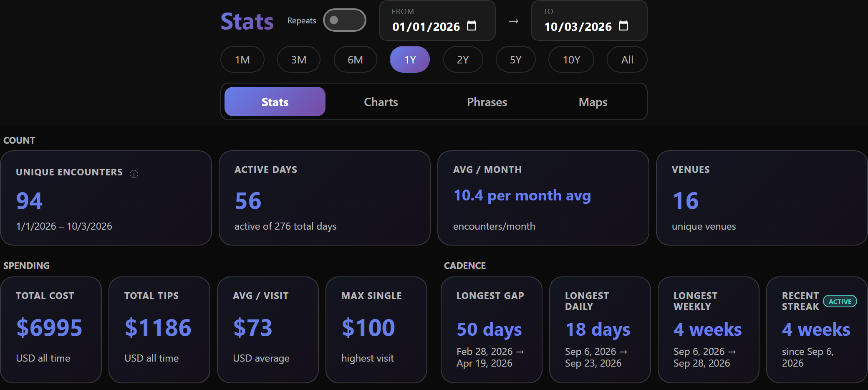
Task: Switch to the Stats tab
Action: [275, 101]
